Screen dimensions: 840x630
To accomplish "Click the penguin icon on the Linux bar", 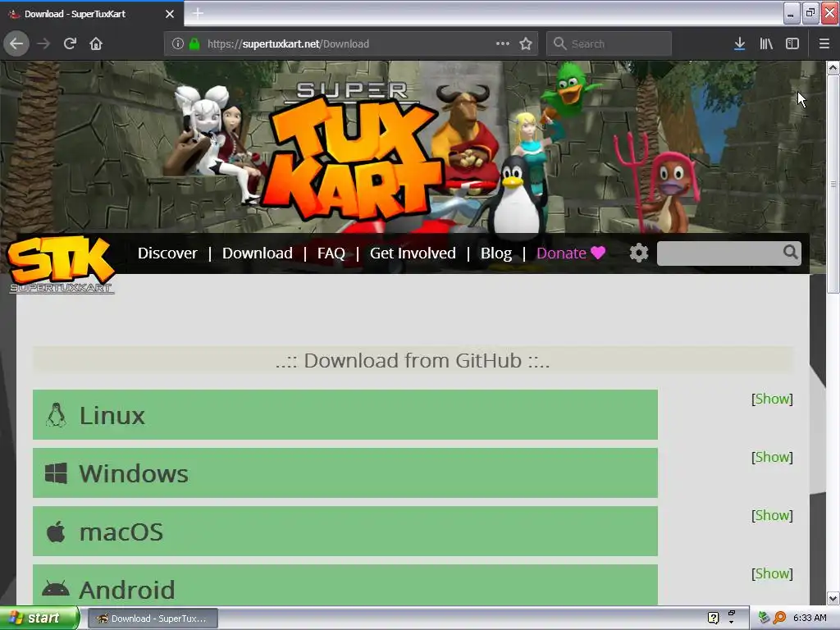I will [x=56, y=415].
